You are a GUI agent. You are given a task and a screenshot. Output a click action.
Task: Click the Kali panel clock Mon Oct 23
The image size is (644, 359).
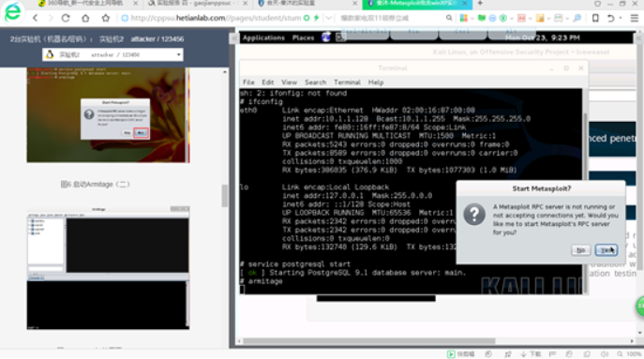click(542, 37)
